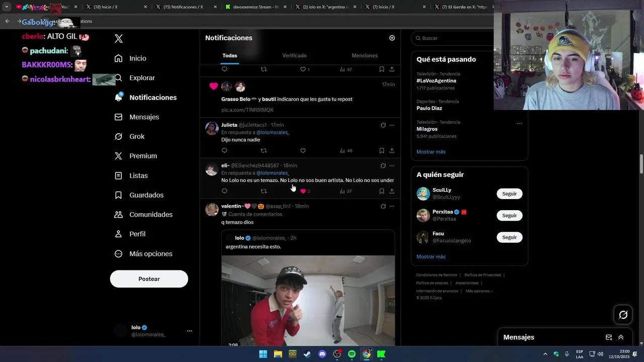The image size is (644, 362).
Task: Open notifications settings gear icon
Action: [x=392, y=38]
